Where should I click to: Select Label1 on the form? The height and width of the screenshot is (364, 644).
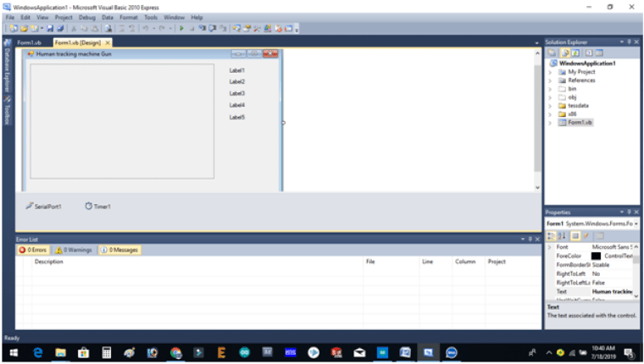(237, 70)
